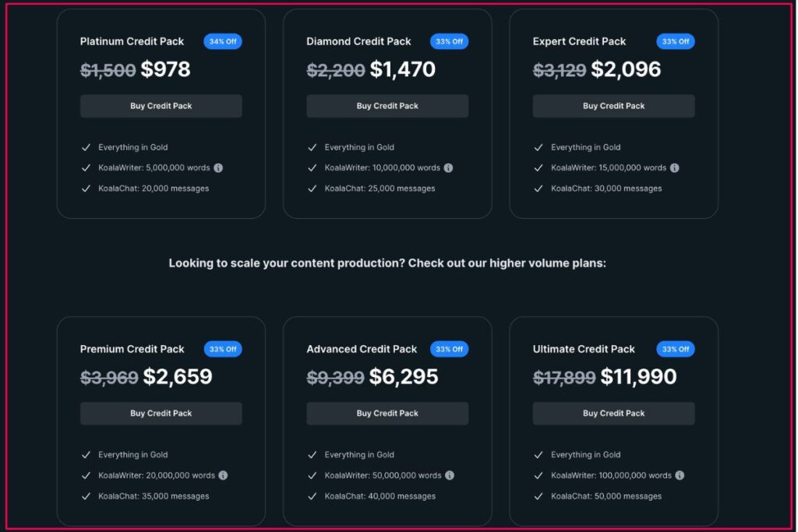Click the 34% Off badge on Platinum
This screenshot has height=532, width=798.
coord(223,41)
